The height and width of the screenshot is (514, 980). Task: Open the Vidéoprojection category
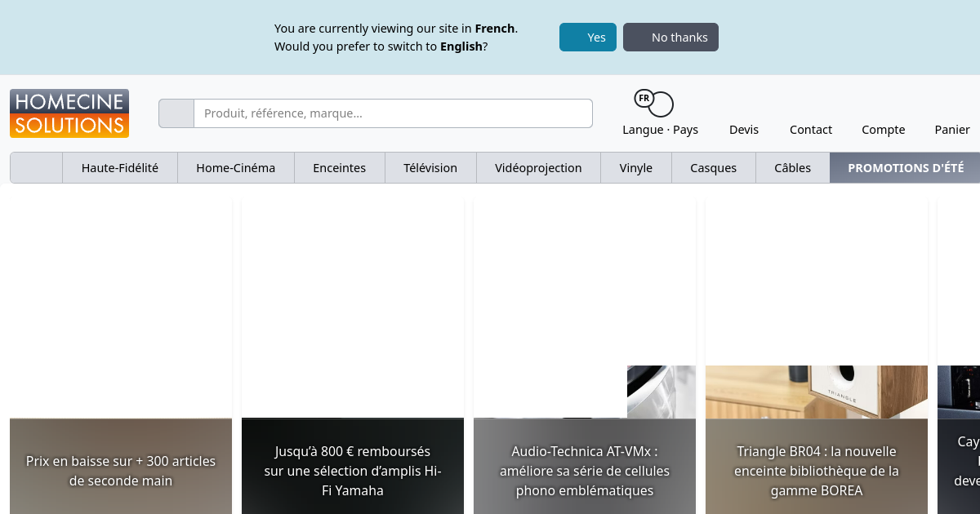pos(538,168)
